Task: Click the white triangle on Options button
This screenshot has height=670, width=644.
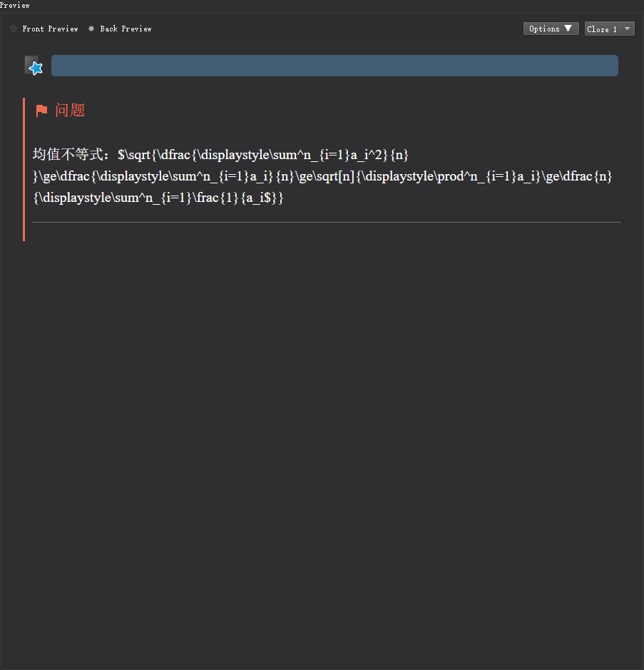Action: (x=568, y=29)
